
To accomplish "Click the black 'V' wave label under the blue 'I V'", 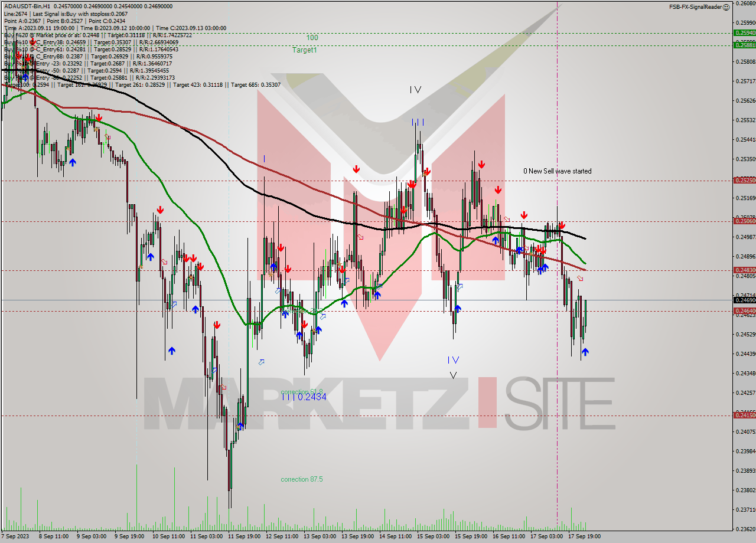I will [453, 375].
